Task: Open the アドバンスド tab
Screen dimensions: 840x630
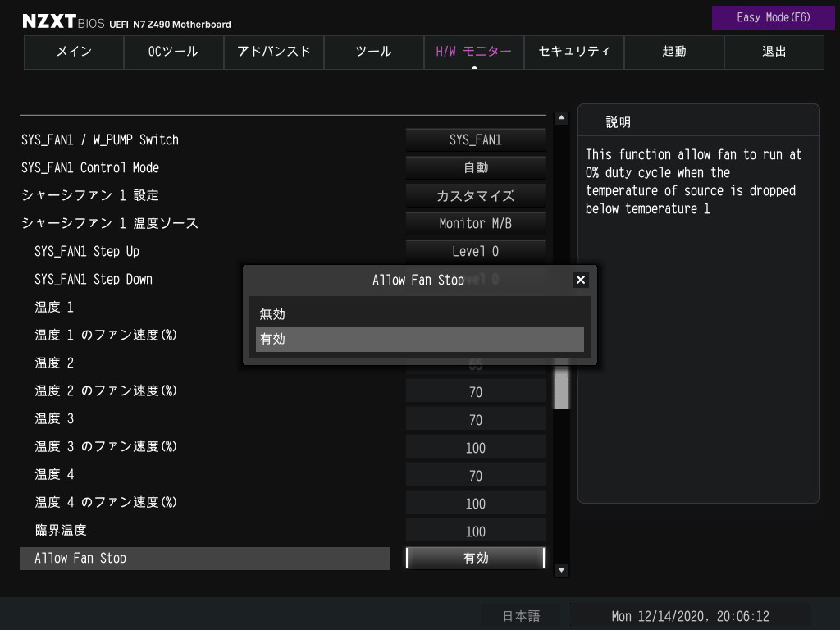Action: (x=274, y=52)
